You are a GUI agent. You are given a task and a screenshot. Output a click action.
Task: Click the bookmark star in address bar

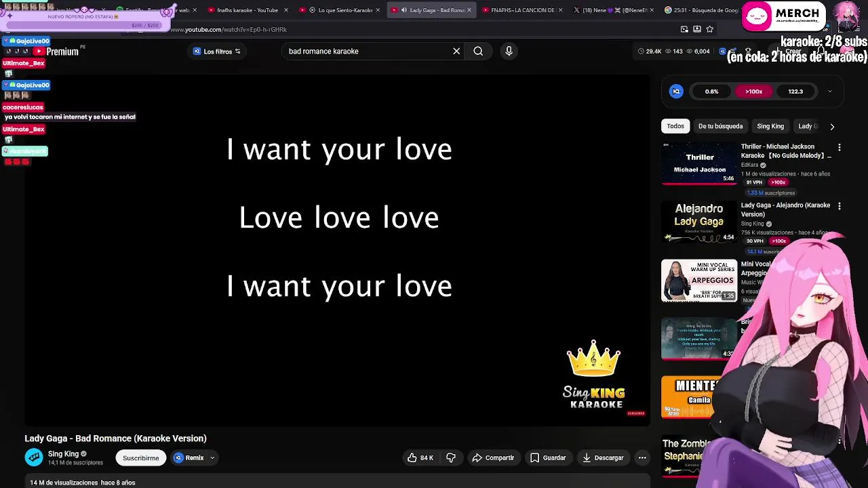point(709,29)
